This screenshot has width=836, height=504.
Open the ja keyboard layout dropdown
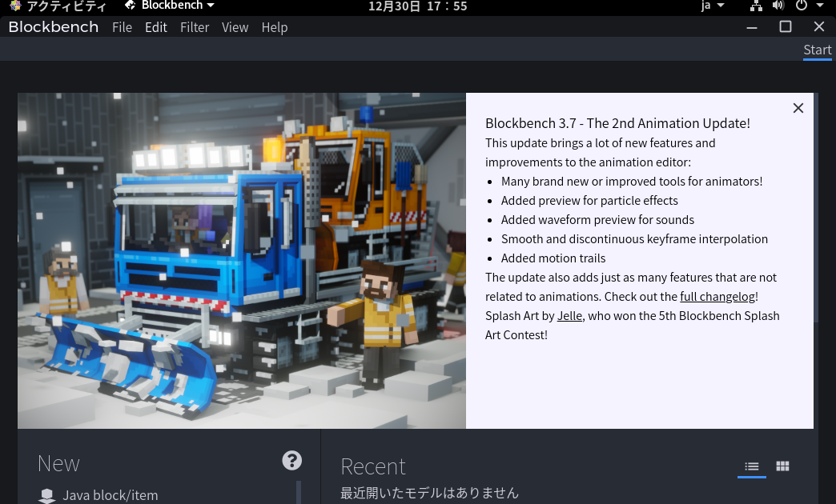tap(711, 7)
